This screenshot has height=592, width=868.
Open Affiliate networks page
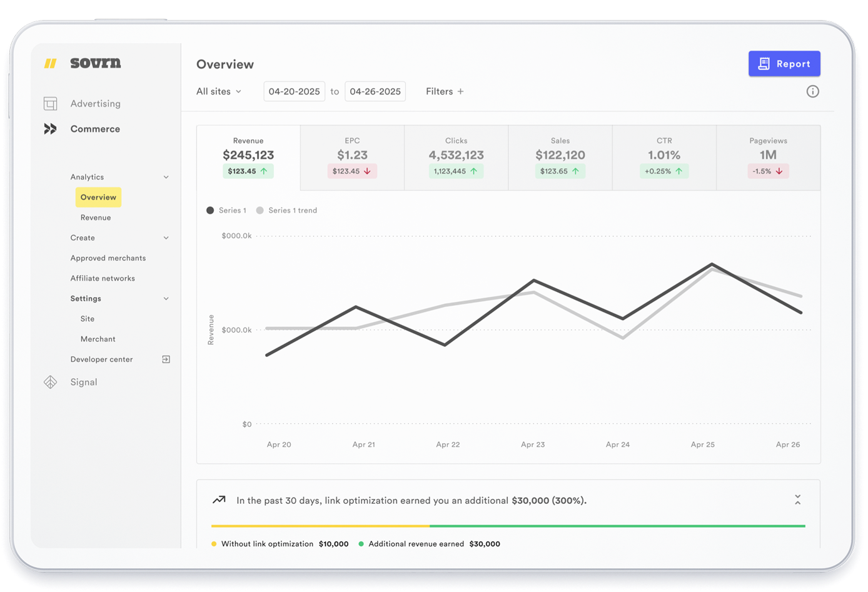103,278
